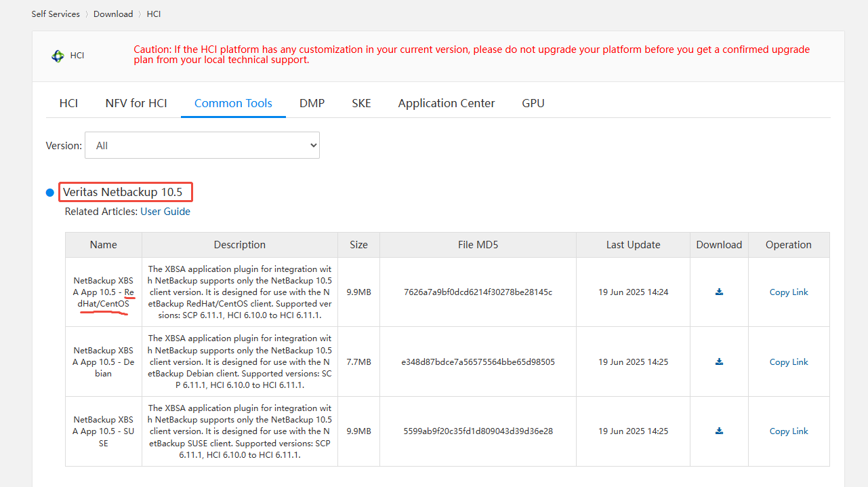Click the HCI logo icon in header
Image resolution: width=868 pixels, height=487 pixels.
tap(58, 56)
